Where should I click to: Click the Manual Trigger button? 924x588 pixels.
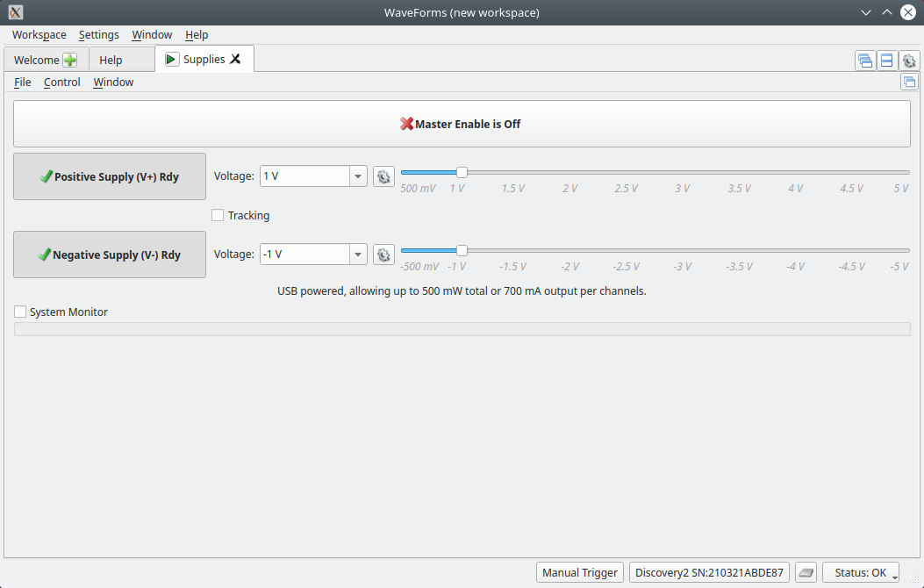(x=580, y=572)
